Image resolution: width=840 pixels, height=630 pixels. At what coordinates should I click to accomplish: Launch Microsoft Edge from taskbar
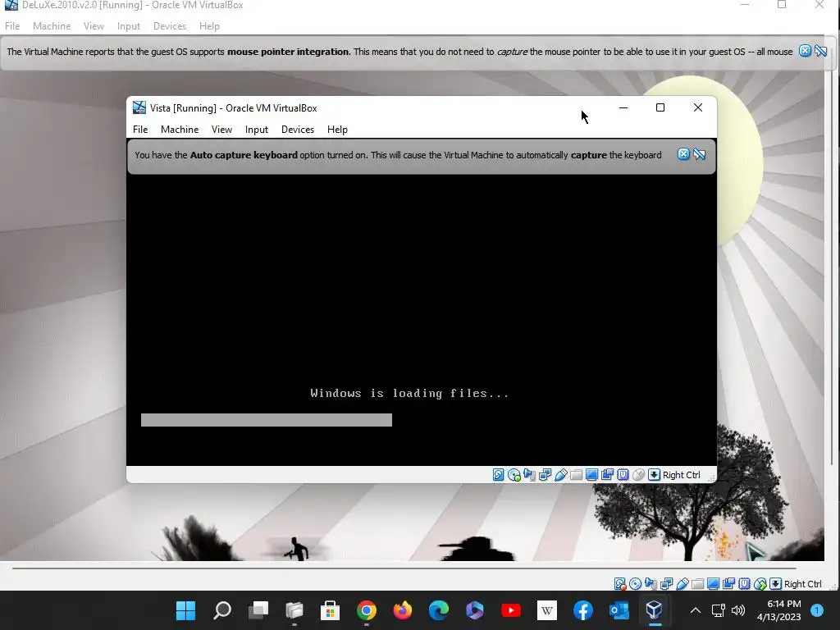439,610
